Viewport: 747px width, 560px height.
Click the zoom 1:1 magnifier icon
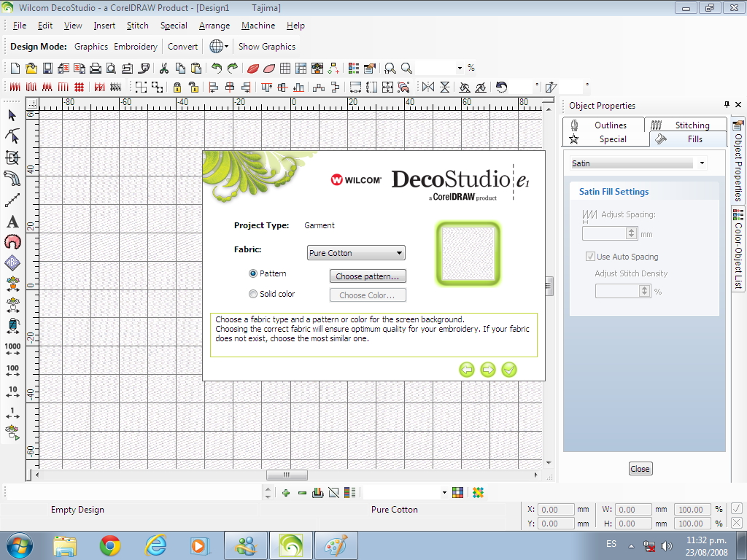tap(390, 68)
